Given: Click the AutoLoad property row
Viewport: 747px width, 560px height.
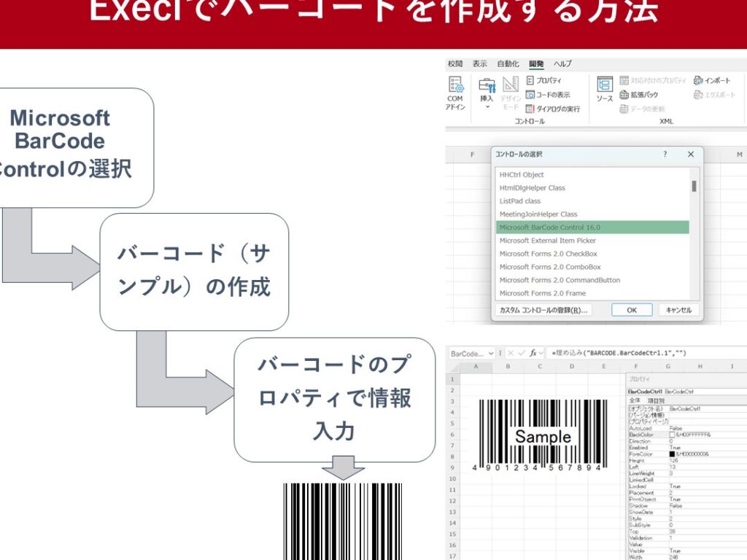Looking at the screenshot, I should (687, 429).
